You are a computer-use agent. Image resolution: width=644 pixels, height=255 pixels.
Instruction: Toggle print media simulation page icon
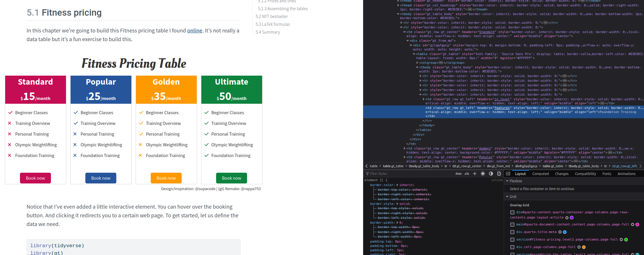499,174
